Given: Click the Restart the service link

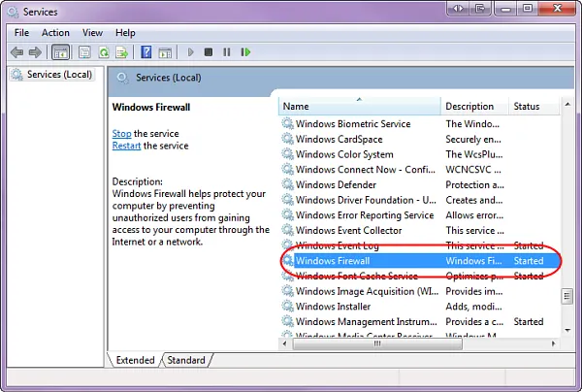Looking at the screenshot, I should (x=126, y=146).
